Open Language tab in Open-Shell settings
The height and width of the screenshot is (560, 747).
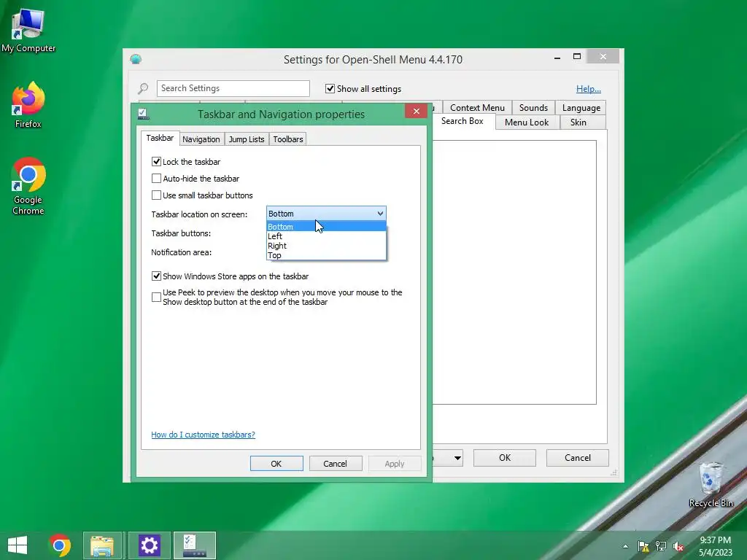click(581, 108)
